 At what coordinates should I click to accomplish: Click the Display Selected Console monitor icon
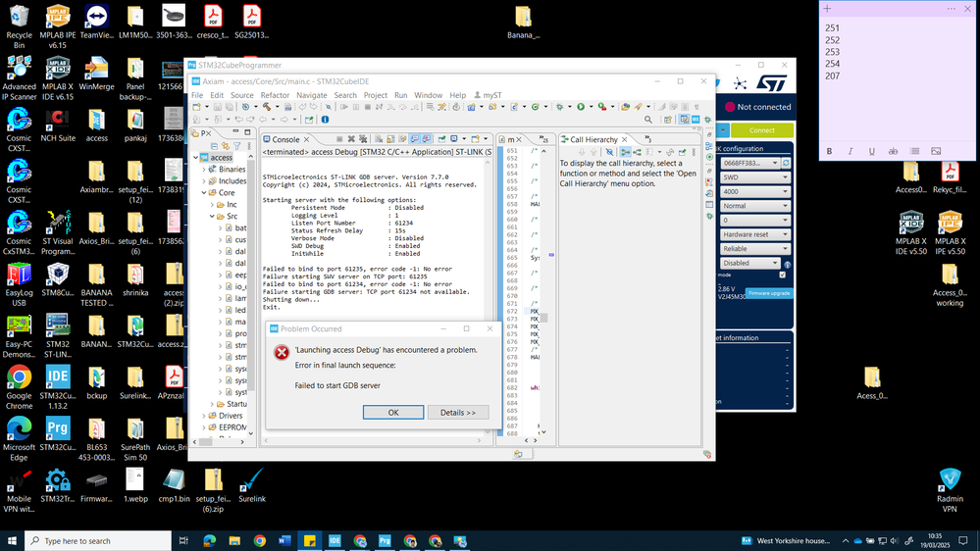454,138
